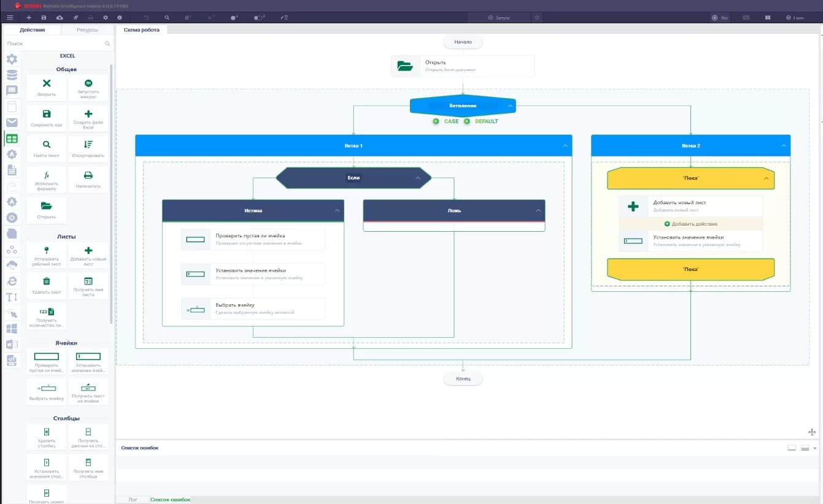Pick the 'Отсортировать' sort action tile
823x504 pixels.
pyautogui.click(x=88, y=149)
